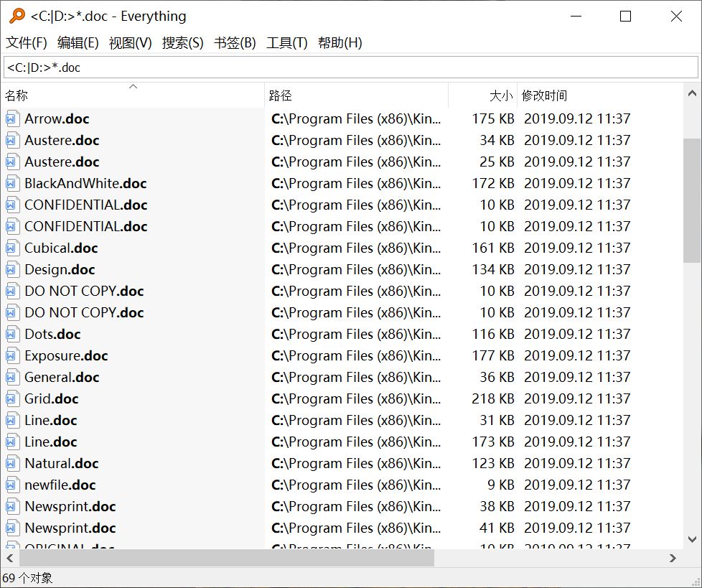
Task: Sort results by the 修改时间 column header
Action: point(600,95)
